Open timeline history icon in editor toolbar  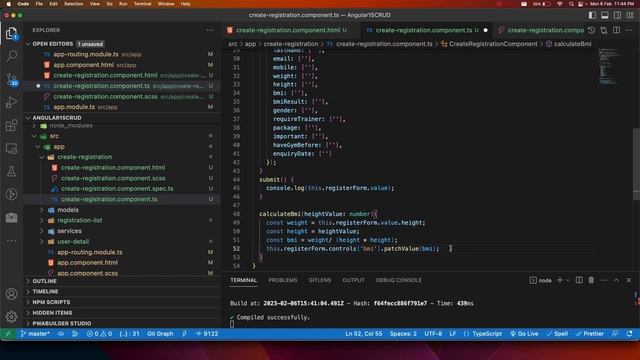591,30
